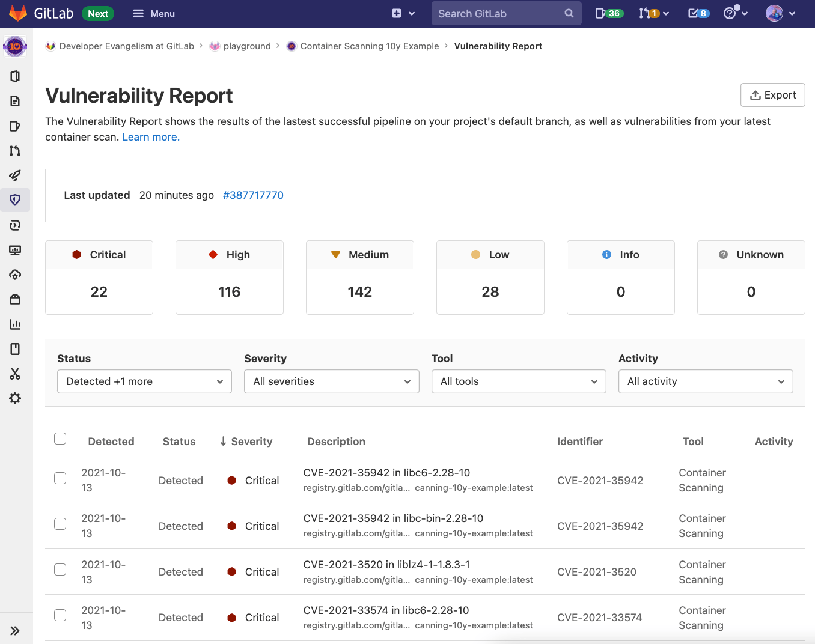Expand the Tool filter showing All tools
This screenshot has width=815, height=644.
click(518, 381)
